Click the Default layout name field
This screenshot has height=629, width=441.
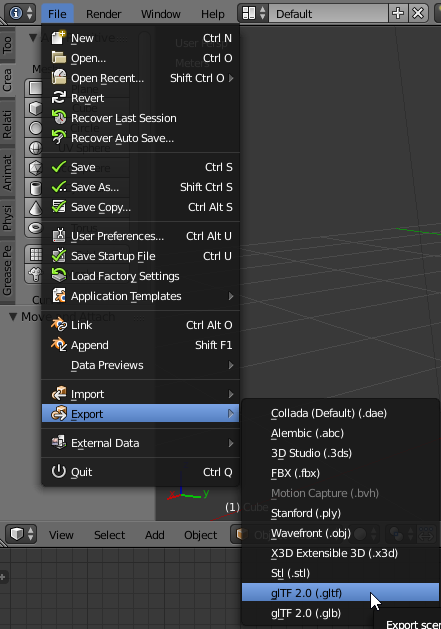[328, 13]
